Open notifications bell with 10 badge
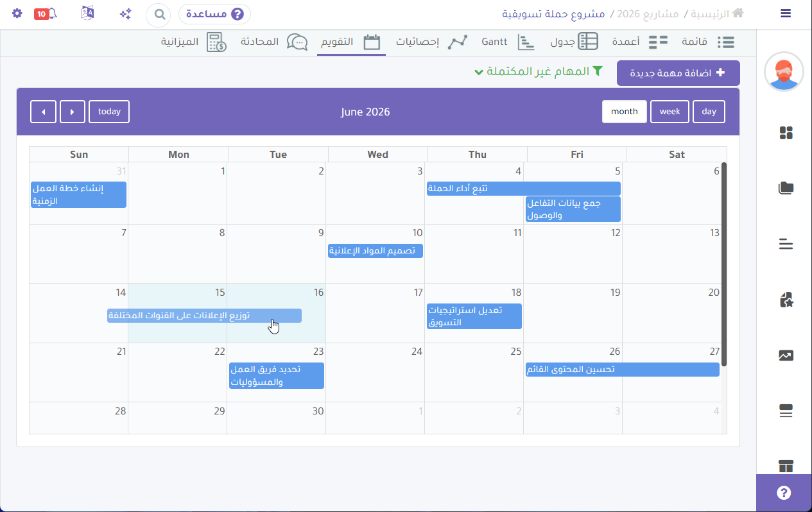The image size is (812, 512). point(46,13)
